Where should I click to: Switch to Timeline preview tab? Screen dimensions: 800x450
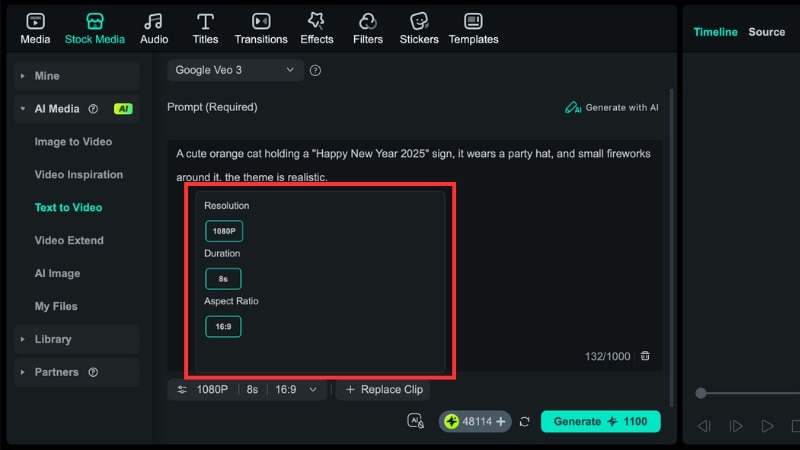(715, 32)
